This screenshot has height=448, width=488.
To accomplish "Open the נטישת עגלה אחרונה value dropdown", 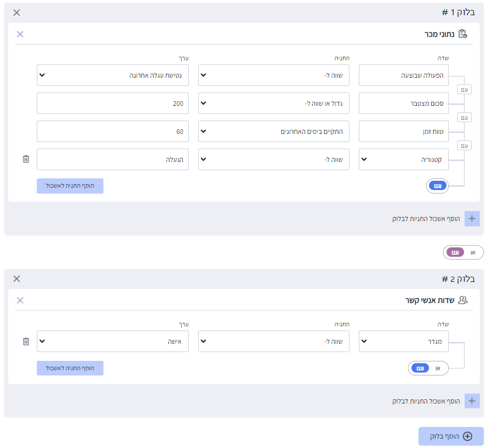I will click(x=113, y=75).
